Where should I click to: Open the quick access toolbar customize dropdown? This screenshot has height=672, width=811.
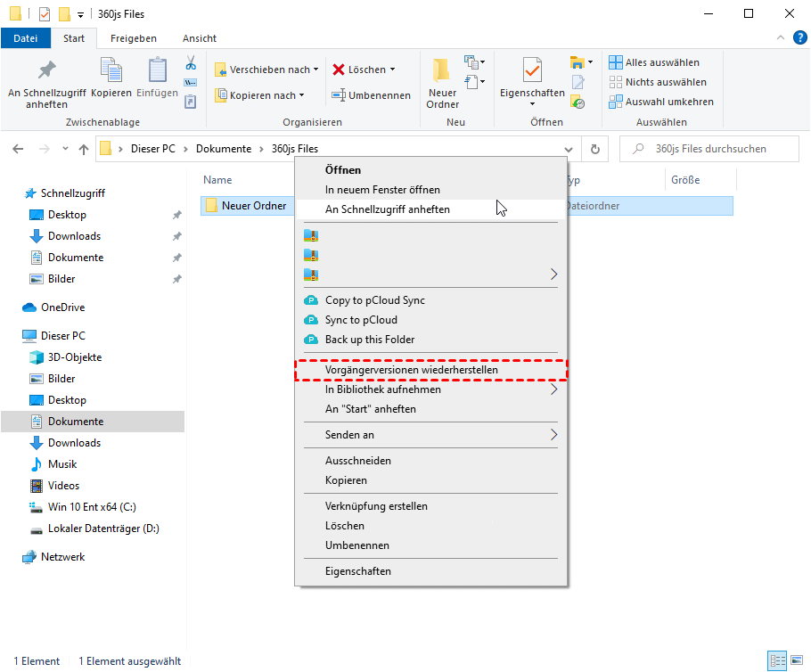[x=81, y=14]
